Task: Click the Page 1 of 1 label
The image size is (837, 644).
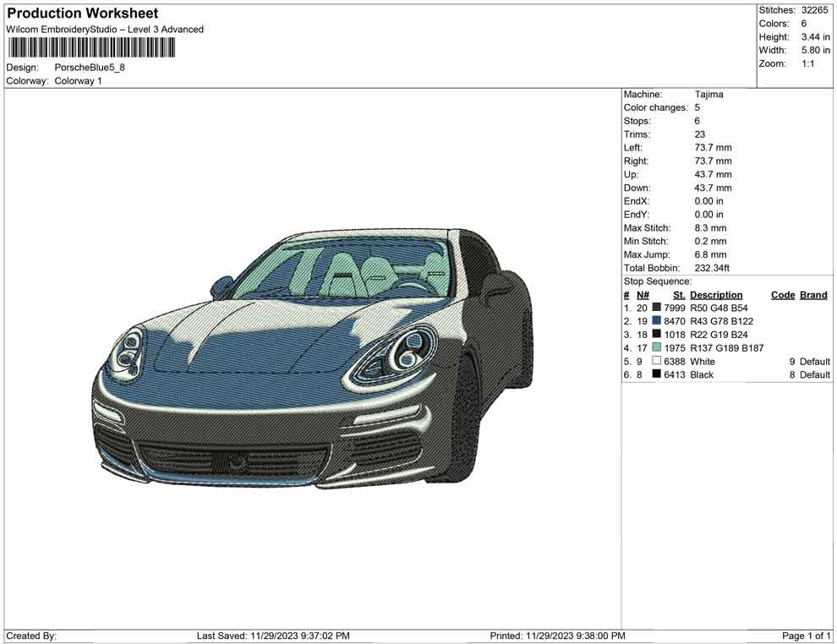Action: point(804,636)
